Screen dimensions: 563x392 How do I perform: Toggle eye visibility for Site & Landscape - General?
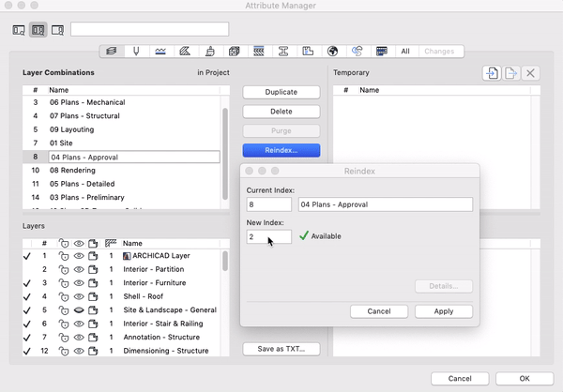(x=79, y=309)
